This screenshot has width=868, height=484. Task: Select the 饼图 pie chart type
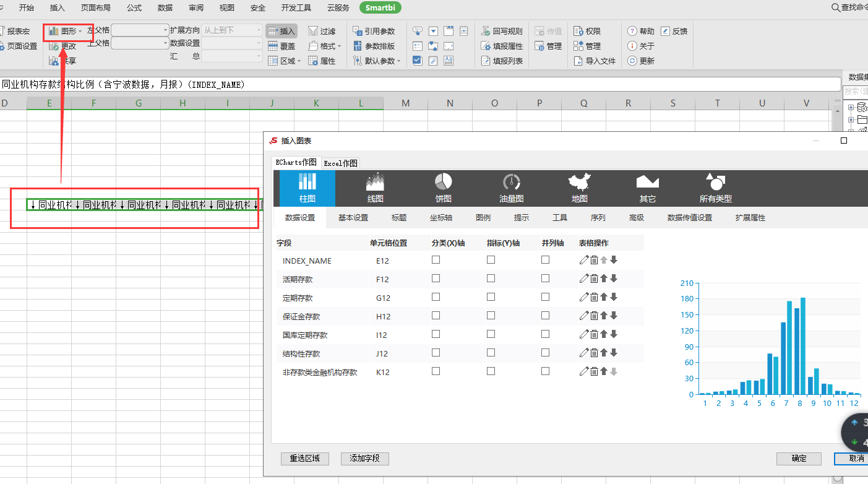click(x=443, y=188)
